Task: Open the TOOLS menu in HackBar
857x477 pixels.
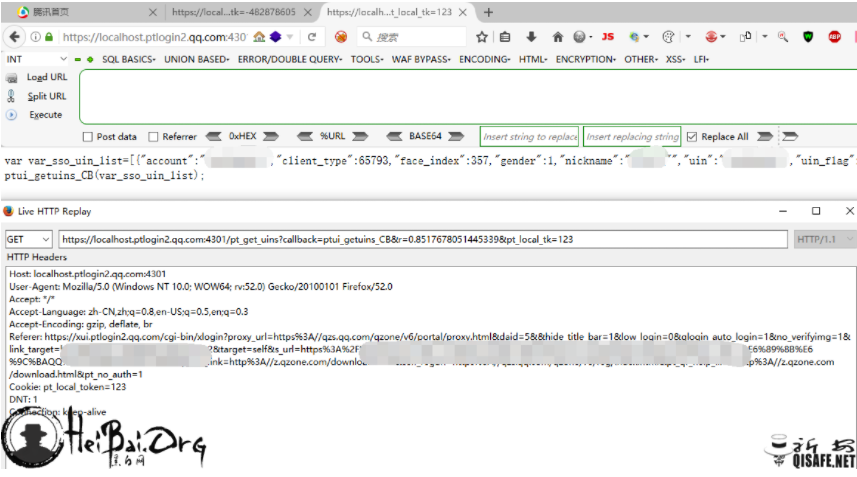Action: [x=367, y=59]
